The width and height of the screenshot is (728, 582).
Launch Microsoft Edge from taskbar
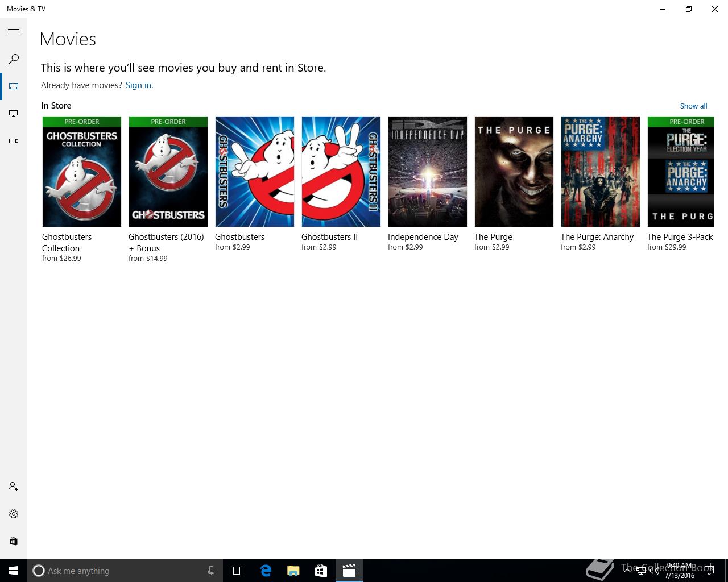[265, 571]
